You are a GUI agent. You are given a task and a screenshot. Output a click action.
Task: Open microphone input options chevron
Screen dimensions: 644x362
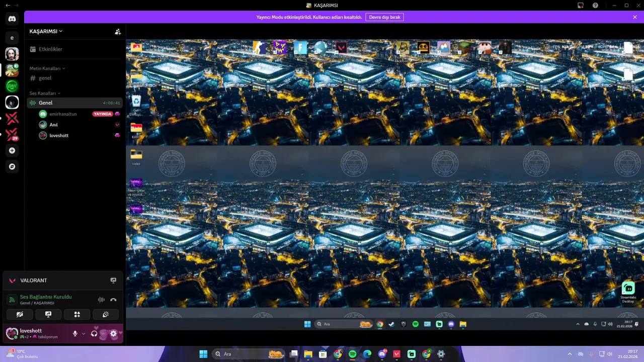(84, 333)
